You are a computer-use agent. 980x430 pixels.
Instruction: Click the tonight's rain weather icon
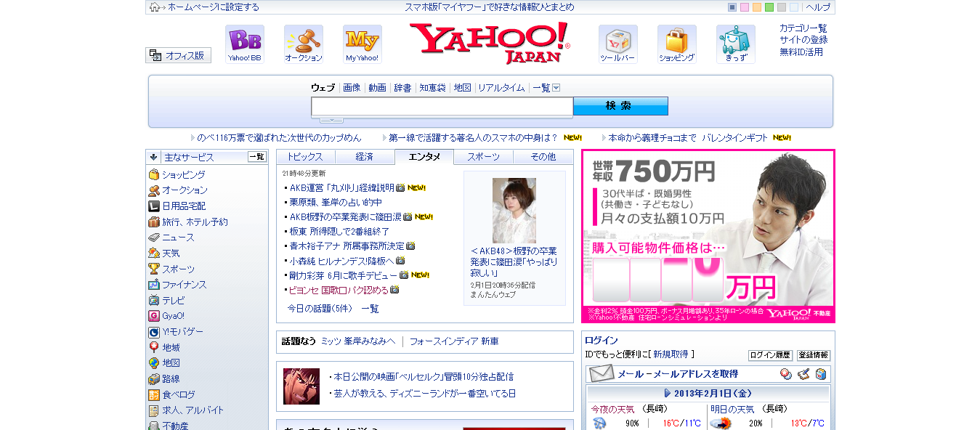click(600, 423)
